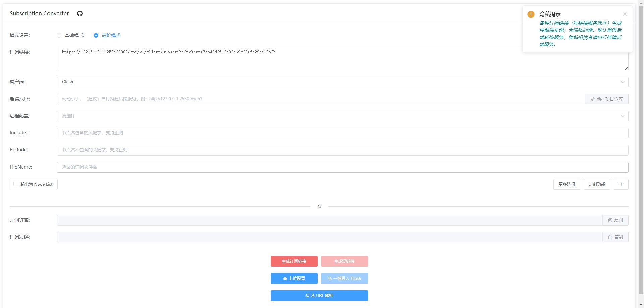Focus the 后端地址 autocomplete field

pos(321,99)
